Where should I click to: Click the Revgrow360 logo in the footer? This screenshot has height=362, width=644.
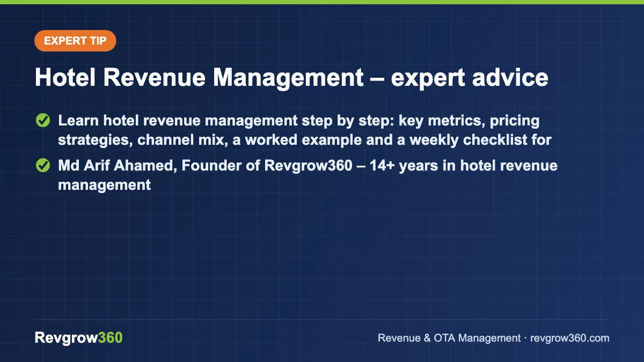79,338
